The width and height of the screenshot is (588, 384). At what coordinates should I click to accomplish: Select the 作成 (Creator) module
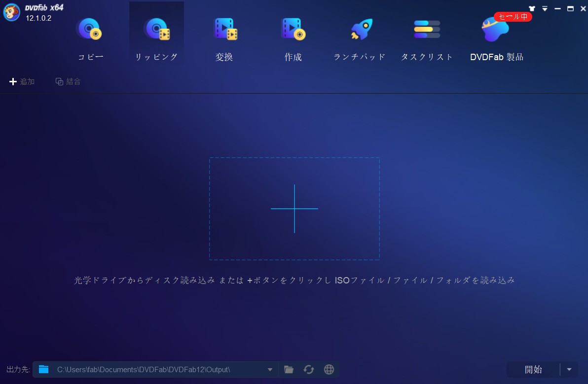293,39
